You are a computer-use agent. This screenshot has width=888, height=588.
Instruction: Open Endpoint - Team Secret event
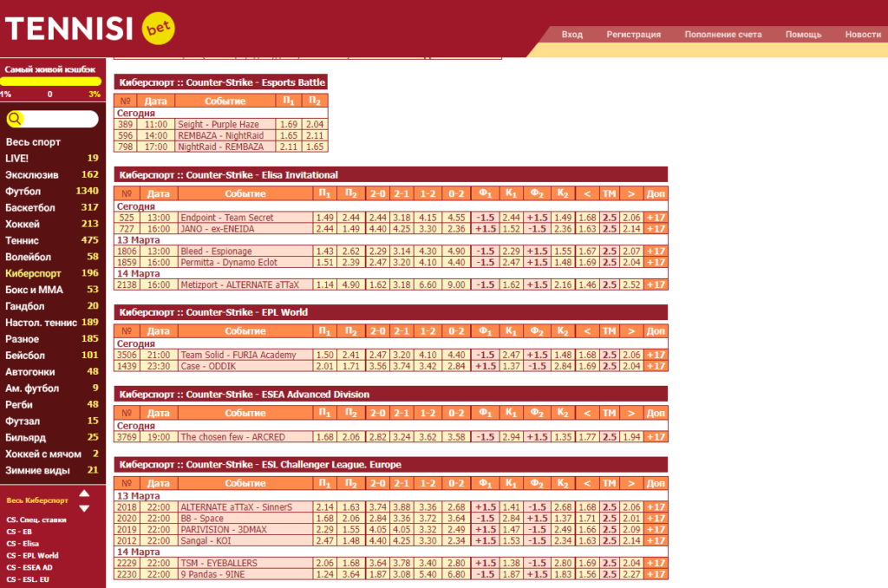click(x=226, y=218)
